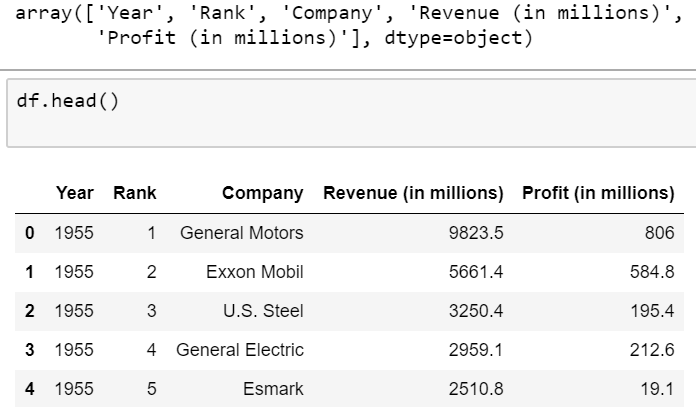Click the array output text with column names
Screen dimensions: 696x407
[349, 25]
